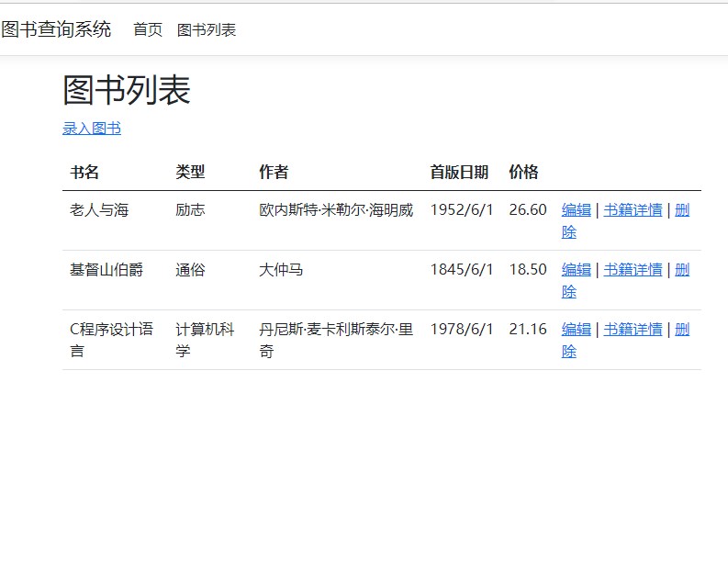Image resolution: width=728 pixels, height=573 pixels.
Task: Click the C程序设计语言 book name cell
Action: pos(111,340)
